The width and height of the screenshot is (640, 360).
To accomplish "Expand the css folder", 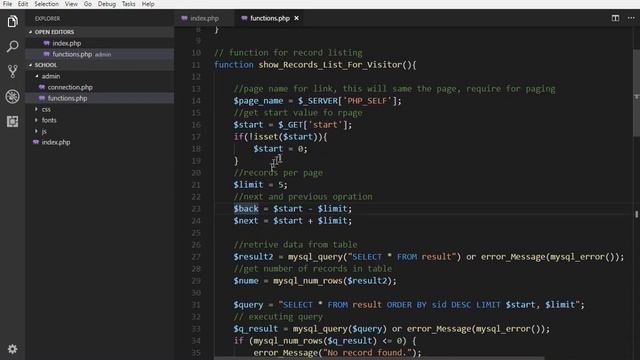I will pos(37,109).
